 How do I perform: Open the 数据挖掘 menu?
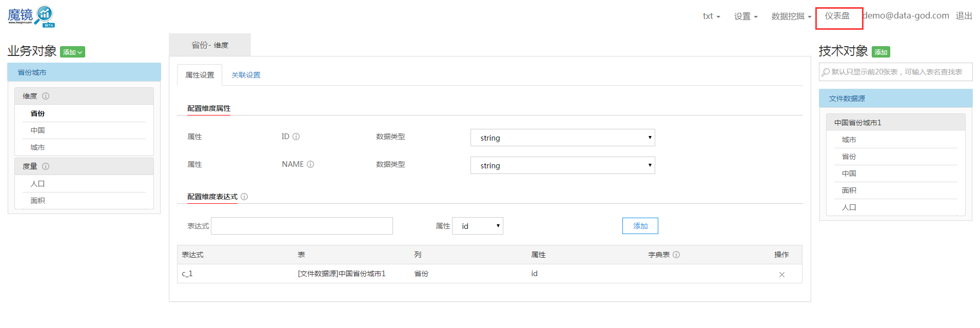point(791,16)
